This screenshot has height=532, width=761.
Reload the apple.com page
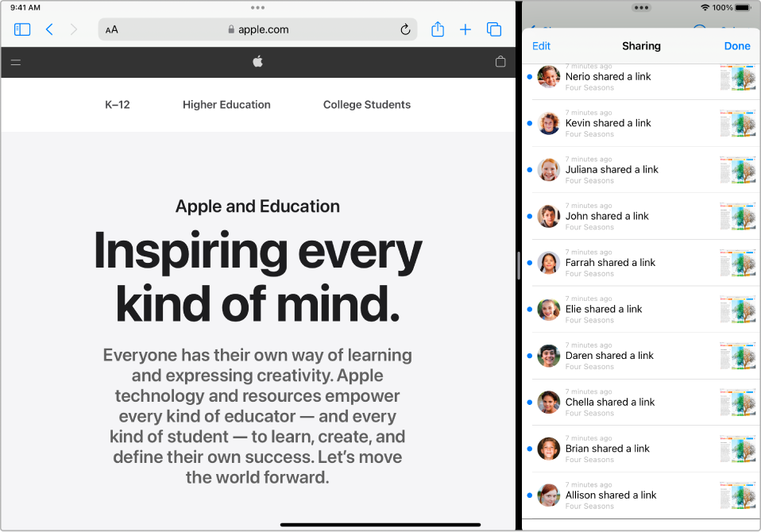coord(405,29)
